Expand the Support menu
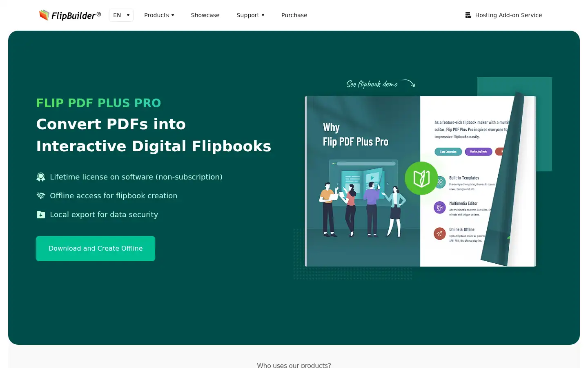Image resolution: width=588 pixels, height=368 pixels. 250,15
